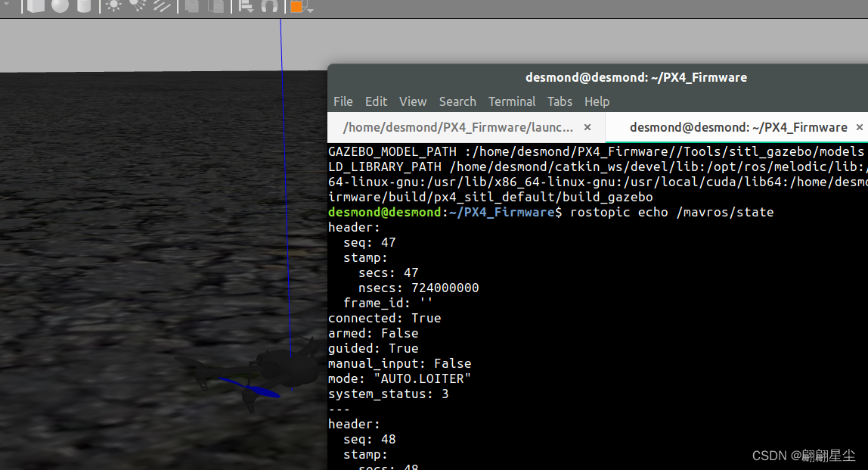868x470 pixels.
Task: Click the 'connected: True' line
Action: click(x=384, y=318)
